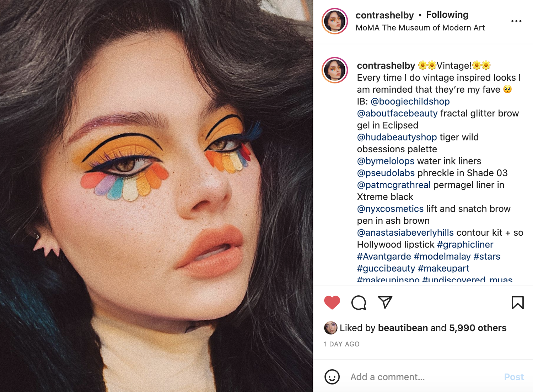The image size is (533, 392).
Task: Open the makeup portrait photo
Action: [156, 196]
